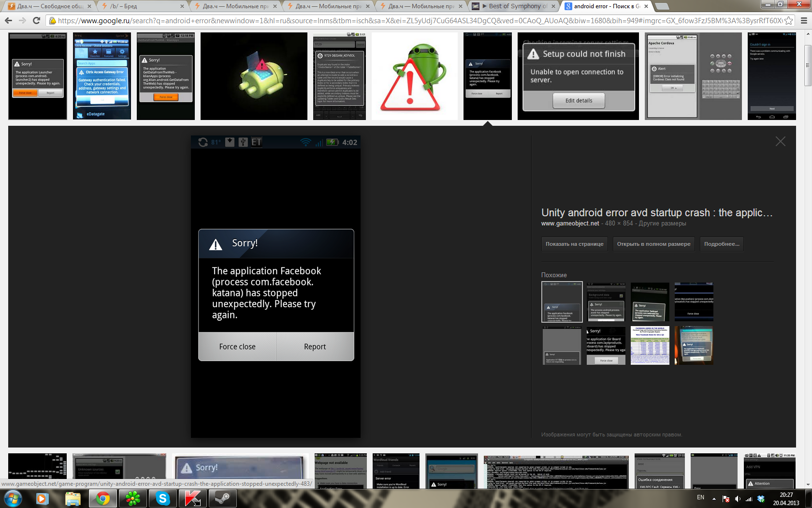Screen dimensions: 812x508
Task: Click the network signal tray icon
Action: [x=749, y=499]
